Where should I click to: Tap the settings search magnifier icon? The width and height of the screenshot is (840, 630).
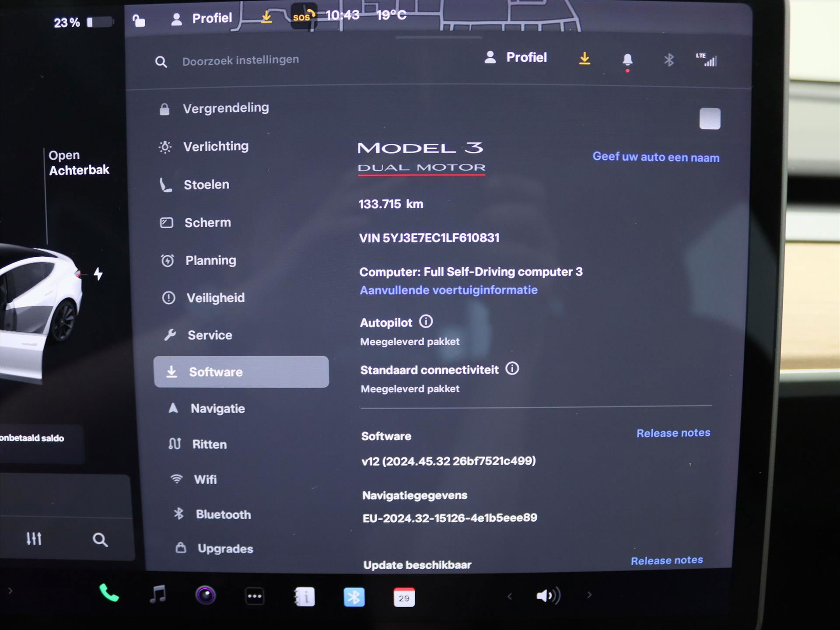tap(161, 62)
